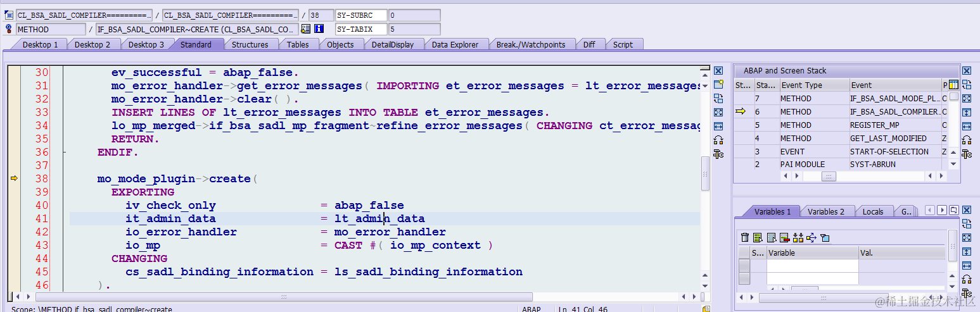
Task: Maximize Variables tool vertically
Action: tap(967, 252)
